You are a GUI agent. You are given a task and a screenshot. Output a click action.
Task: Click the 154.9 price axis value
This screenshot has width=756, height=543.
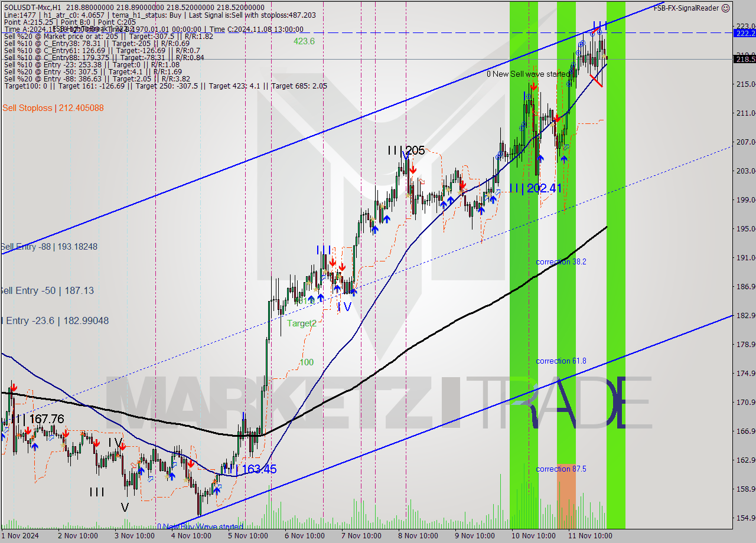[745, 518]
